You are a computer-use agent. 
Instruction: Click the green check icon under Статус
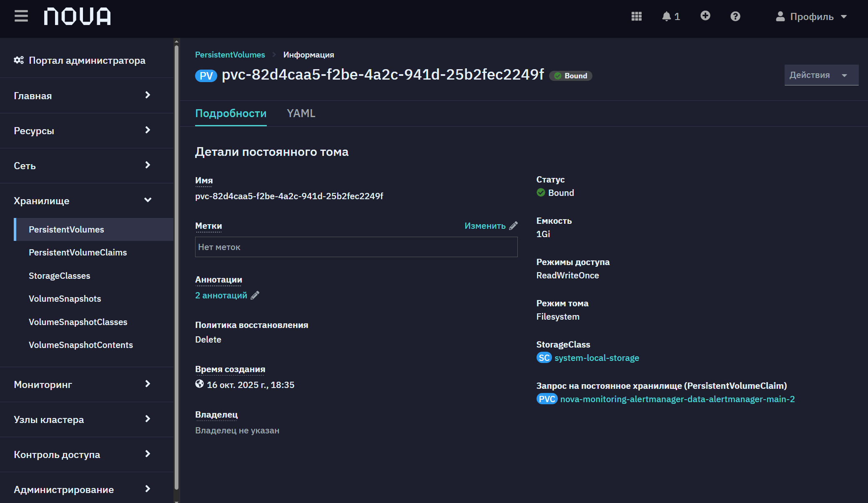(x=541, y=193)
